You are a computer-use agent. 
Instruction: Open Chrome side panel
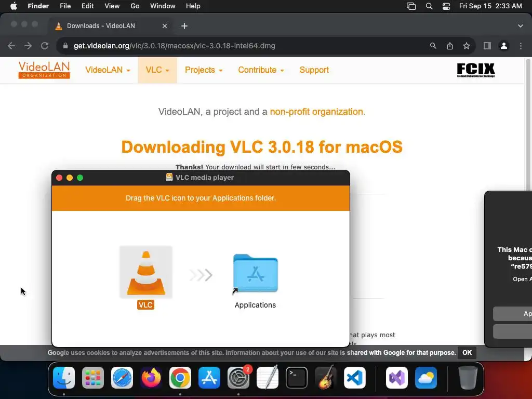pos(487,46)
